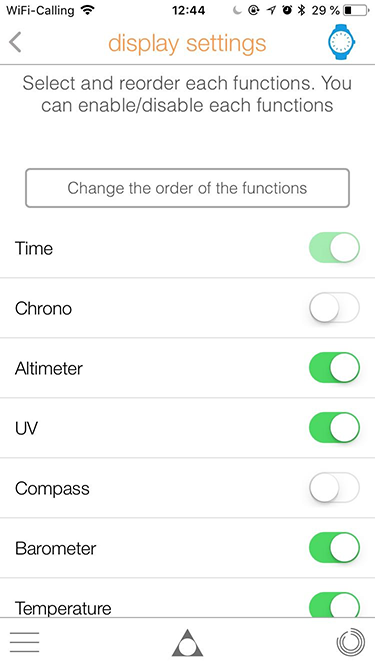Tap the battery indicator icon
375x667 pixels.
355,10
